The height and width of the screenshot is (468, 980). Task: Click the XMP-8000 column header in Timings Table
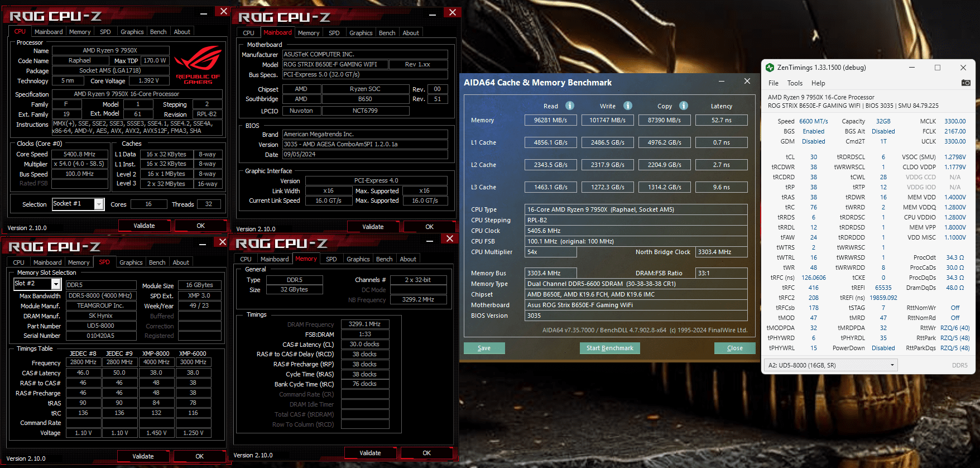click(156, 354)
